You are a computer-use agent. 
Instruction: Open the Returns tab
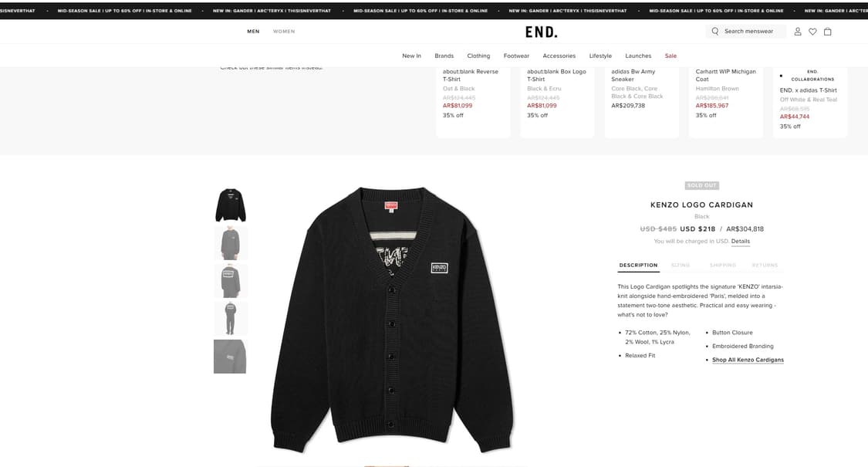pyautogui.click(x=765, y=266)
